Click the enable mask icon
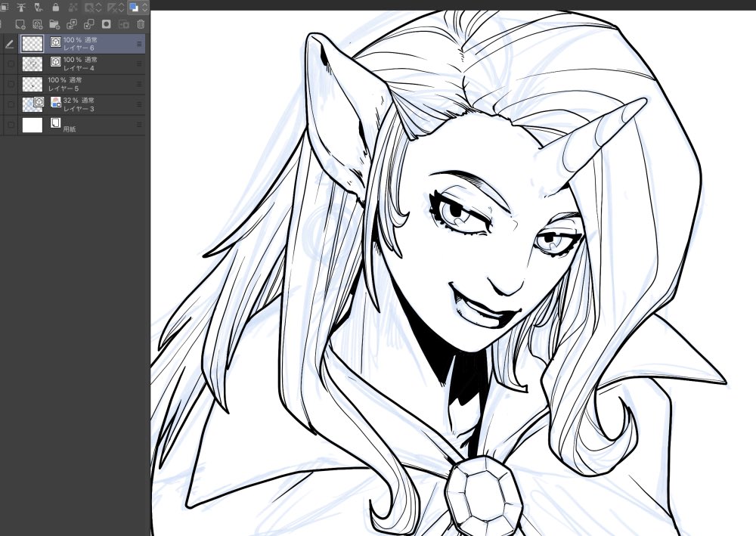This screenshot has height=536, width=756. tap(90, 8)
